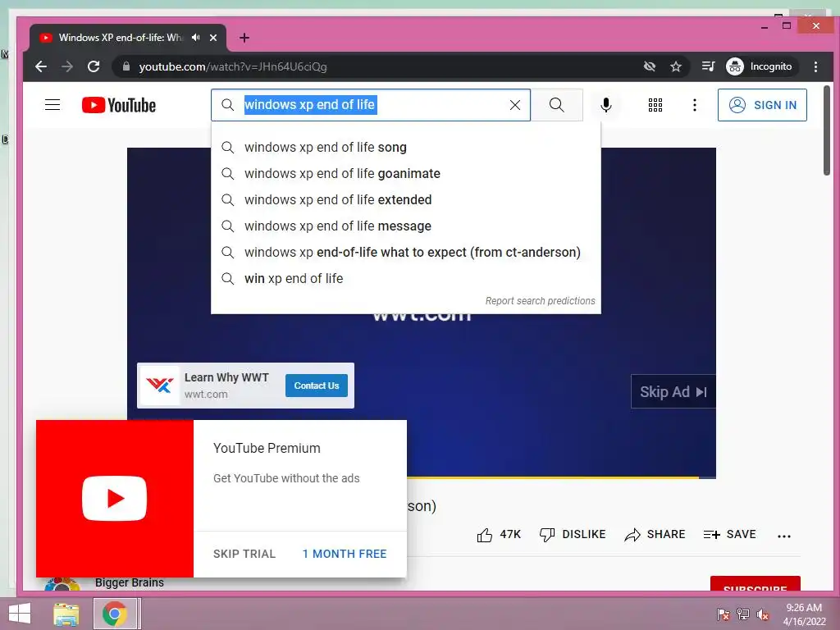Click the Bigger Brains channel name
The image size is (840, 630).
tap(130, 583)
